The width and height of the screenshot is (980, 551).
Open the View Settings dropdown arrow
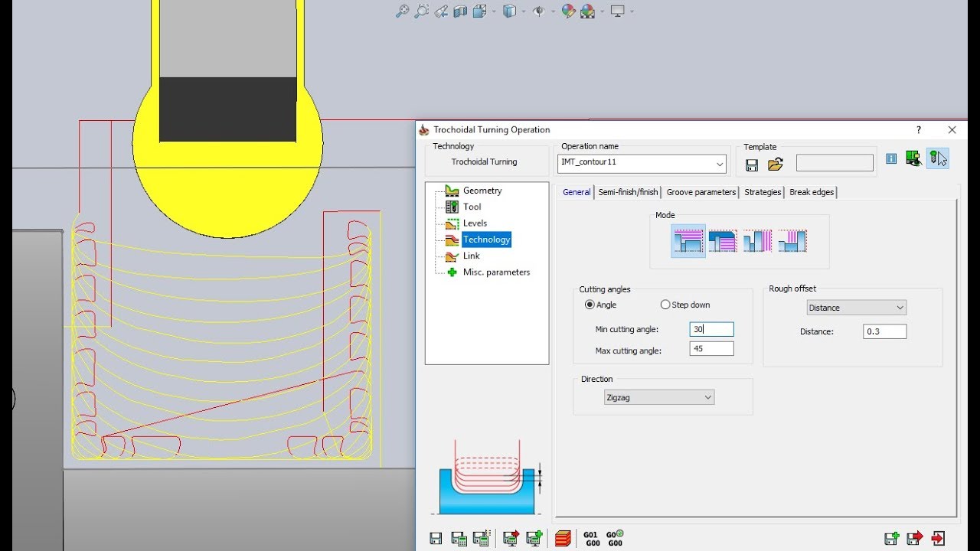[632, 11]
